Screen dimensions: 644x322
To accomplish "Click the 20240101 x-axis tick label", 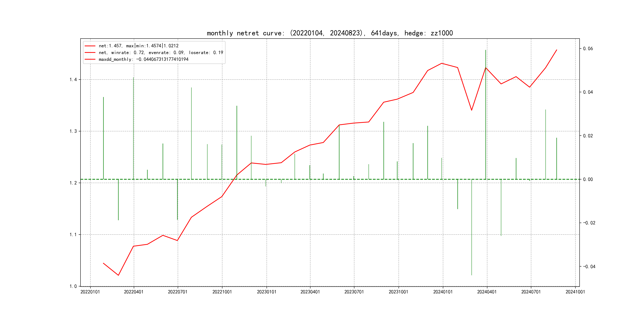I will pos(443,292).
